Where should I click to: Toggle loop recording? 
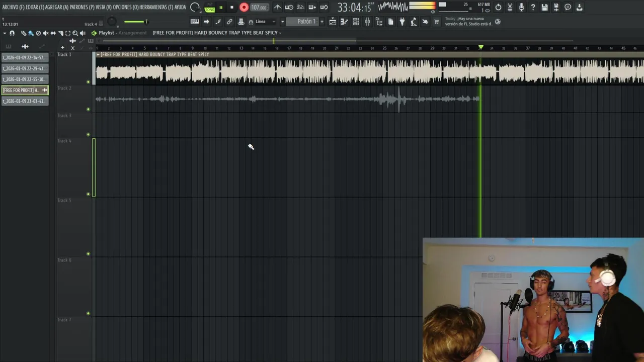pyautogui.click(x=324, y=8)
